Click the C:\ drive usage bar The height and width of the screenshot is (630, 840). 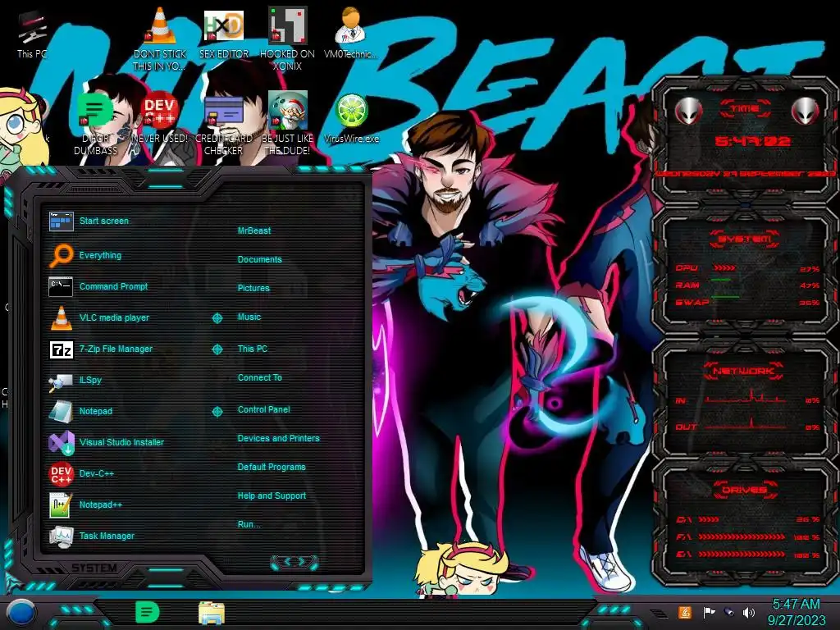pos(709,519)
